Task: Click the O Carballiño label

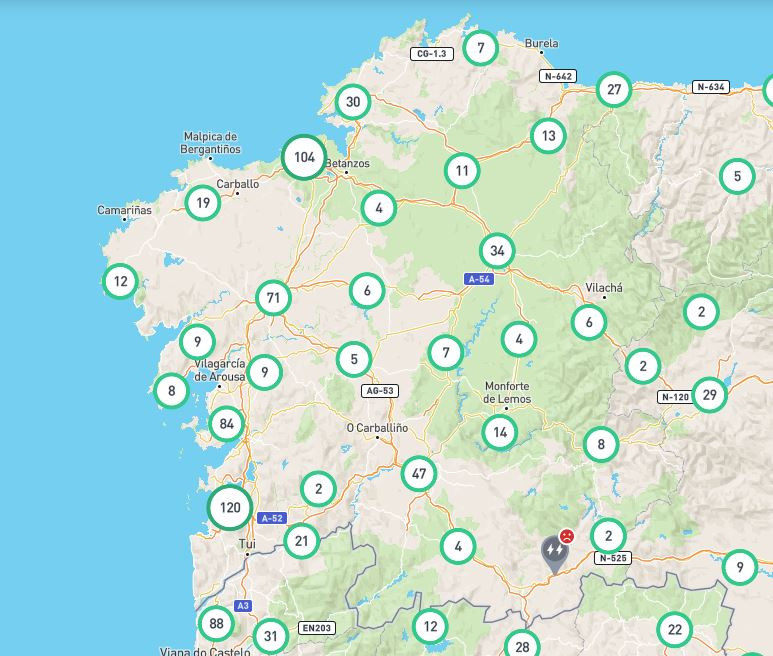Action: [x=377, y=428]
